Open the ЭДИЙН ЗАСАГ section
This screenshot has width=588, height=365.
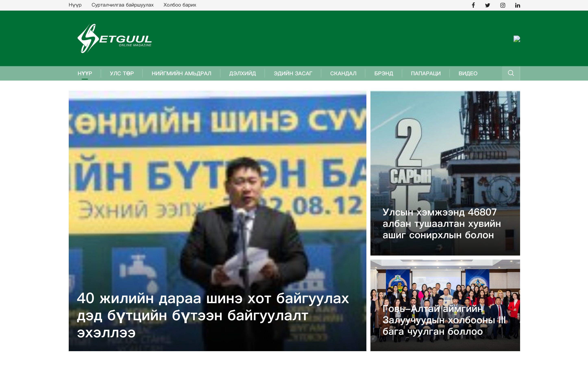pos(293,73)
